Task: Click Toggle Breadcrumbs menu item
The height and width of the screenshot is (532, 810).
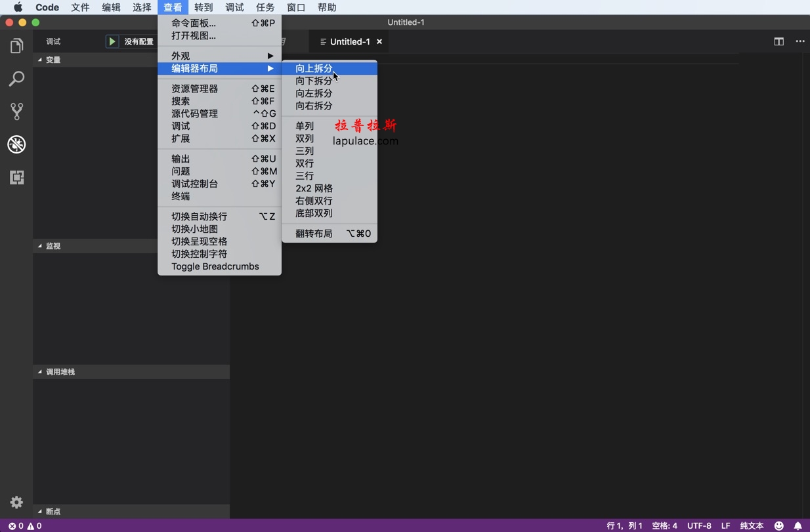Action: pos(219,266)
